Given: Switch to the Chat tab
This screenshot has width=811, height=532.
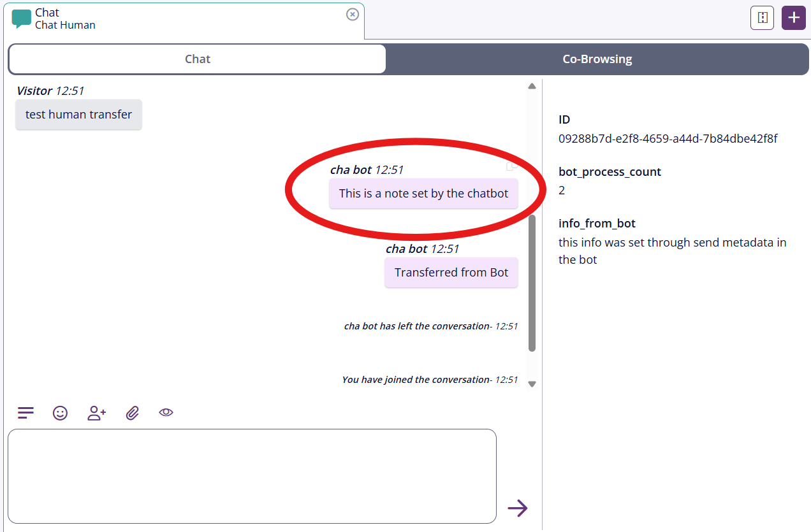Looking at the screenshot, I should click(197, 59).
